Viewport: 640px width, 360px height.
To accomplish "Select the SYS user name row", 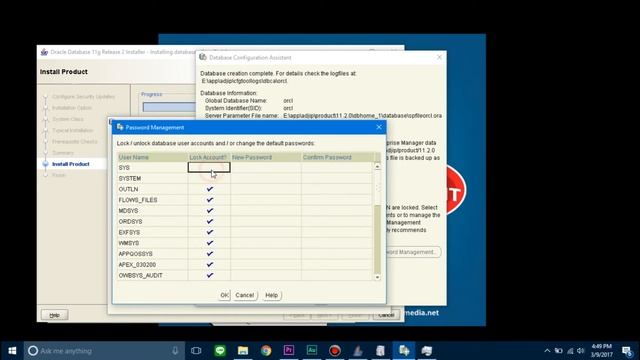I will (152, 167).
